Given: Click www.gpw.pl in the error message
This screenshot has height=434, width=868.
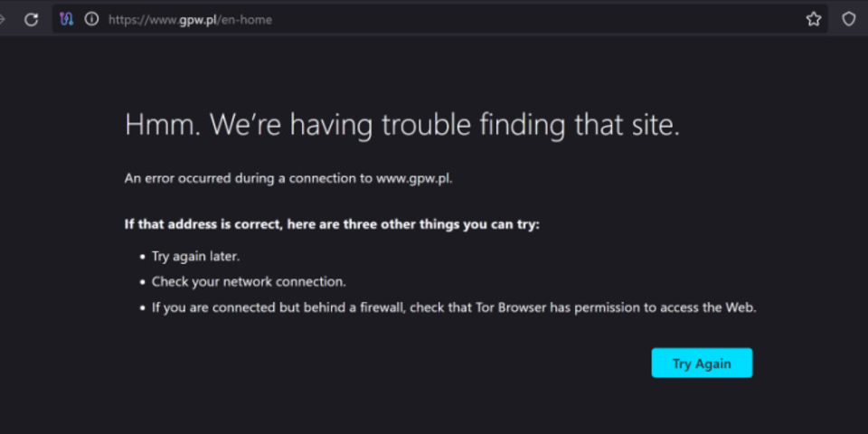Looking at the screenshot, I should [415, 179].
